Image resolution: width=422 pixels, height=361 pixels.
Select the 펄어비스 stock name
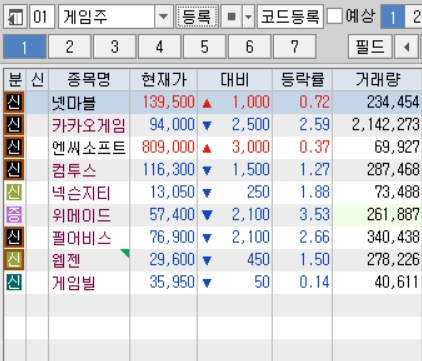click(x=81, y=238)
